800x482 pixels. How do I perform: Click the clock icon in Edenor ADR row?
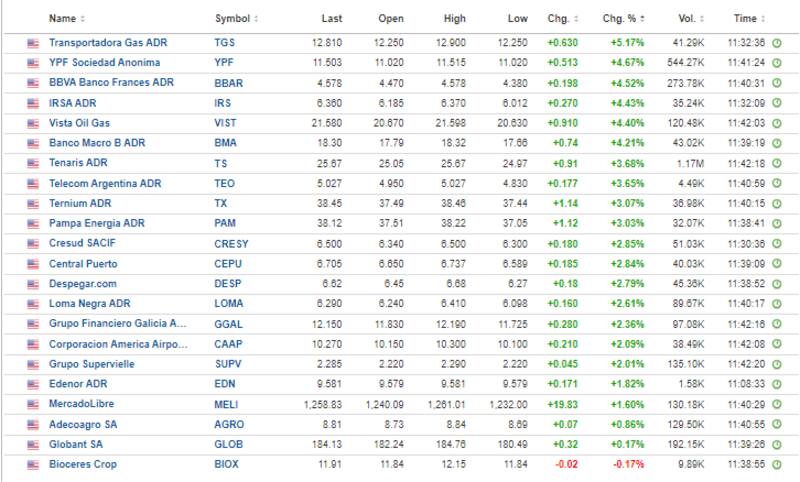click(x=777, y=384)
